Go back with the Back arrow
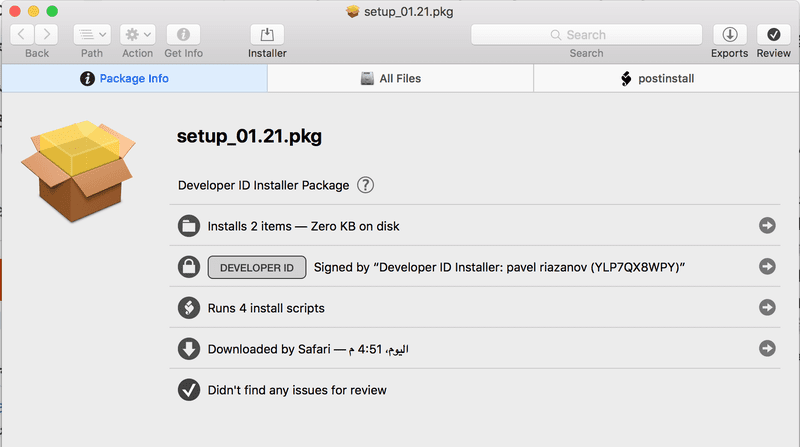Viewport: 800px width, 447px height. (23, 34)
